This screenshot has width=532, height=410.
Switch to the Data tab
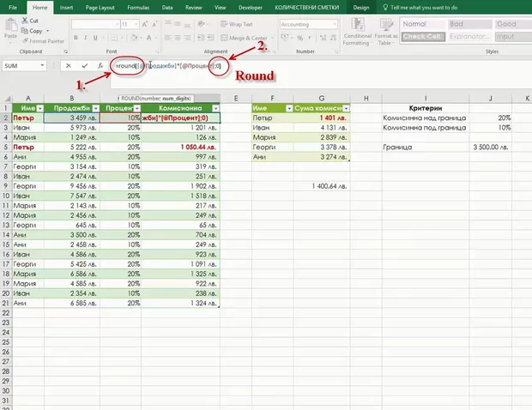coord(167,7)
